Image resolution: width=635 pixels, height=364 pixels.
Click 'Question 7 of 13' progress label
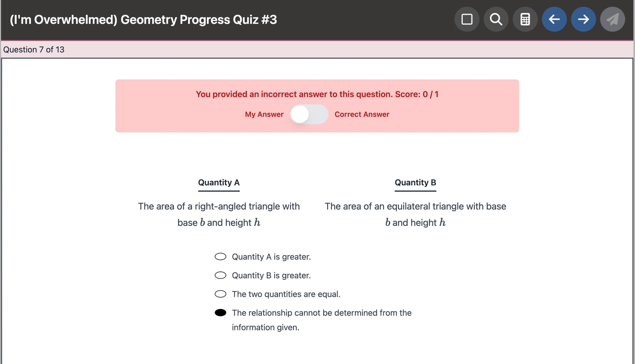pyautogui.click(x=34, y=50)
